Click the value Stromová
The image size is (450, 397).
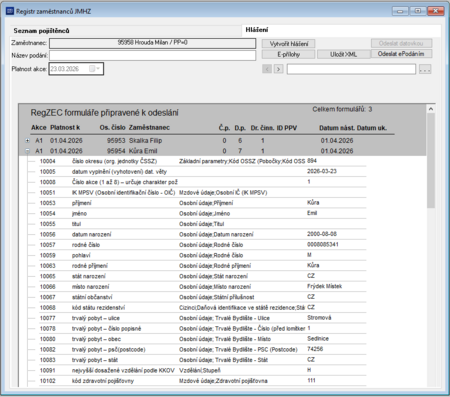click(x=319, y=318)
